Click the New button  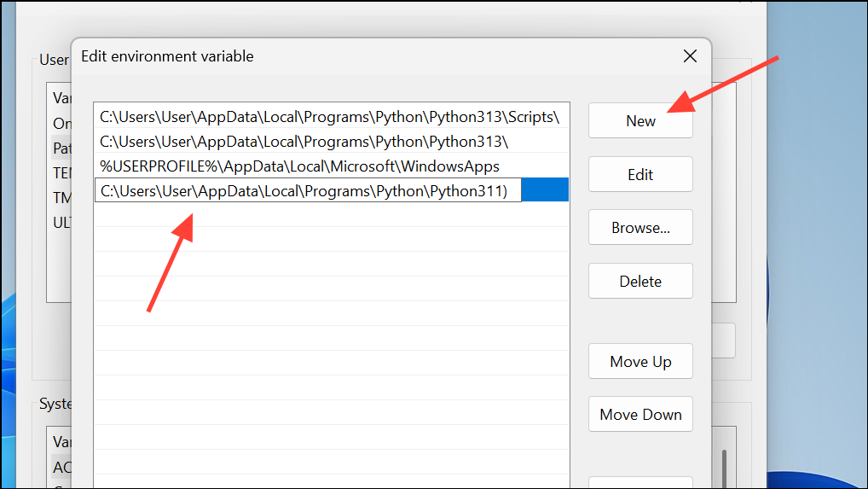pyautogui.click(x=640, y=121)
